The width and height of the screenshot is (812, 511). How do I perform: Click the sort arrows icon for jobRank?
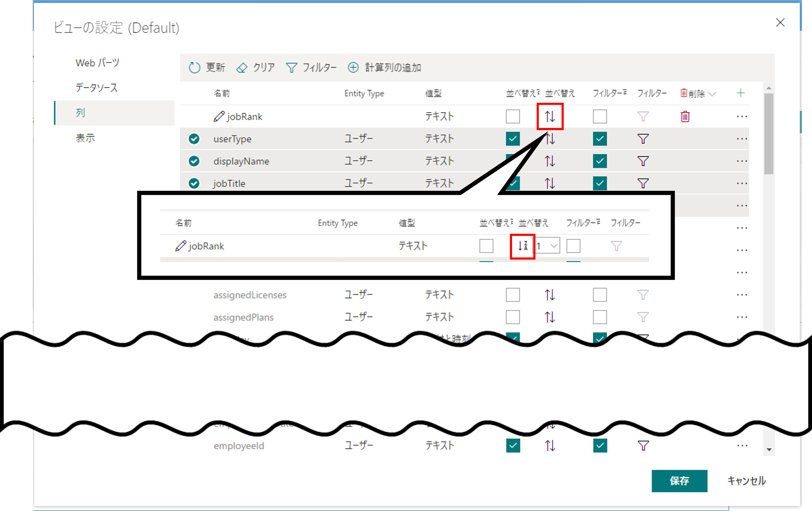click(x=550, y=116)
